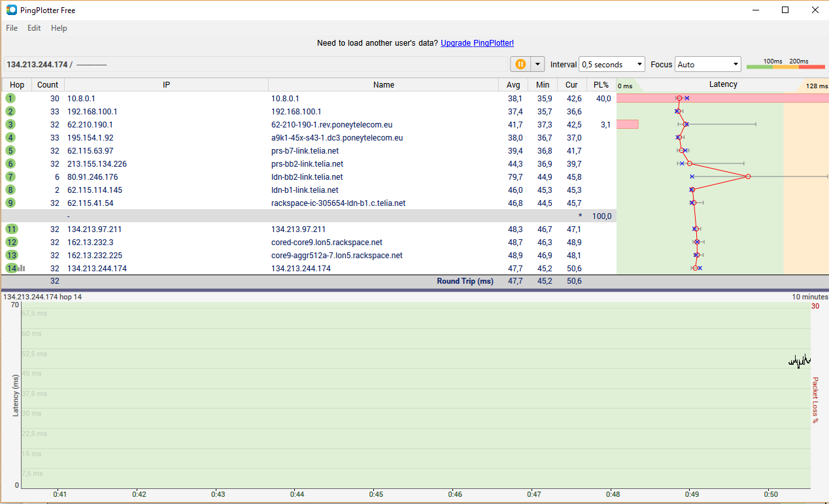Select hop 3 green number icon
The width and height of the screenshot is (829, 504).
pos(10,124)
